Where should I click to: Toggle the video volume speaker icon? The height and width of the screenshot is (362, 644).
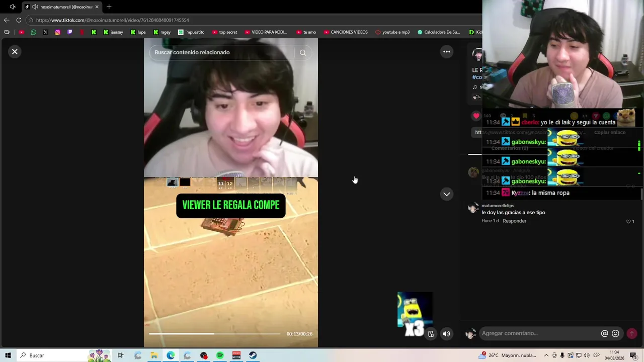point(446,333)
